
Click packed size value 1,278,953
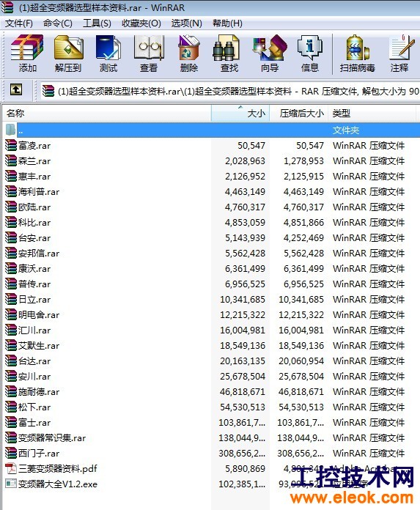click(303, 161)
